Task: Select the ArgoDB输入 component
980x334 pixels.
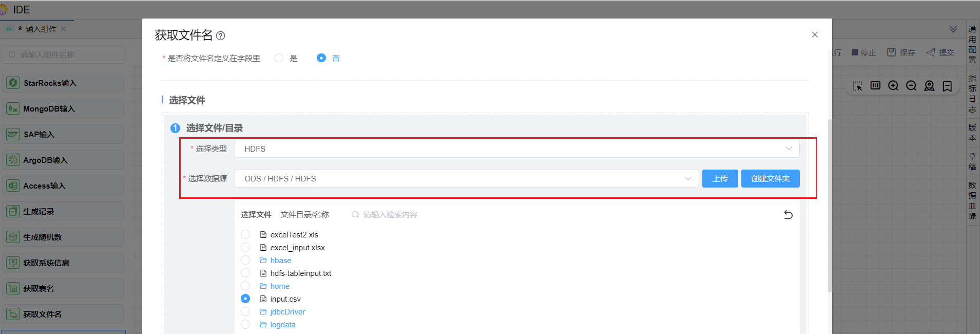Action: coord(64,160)
